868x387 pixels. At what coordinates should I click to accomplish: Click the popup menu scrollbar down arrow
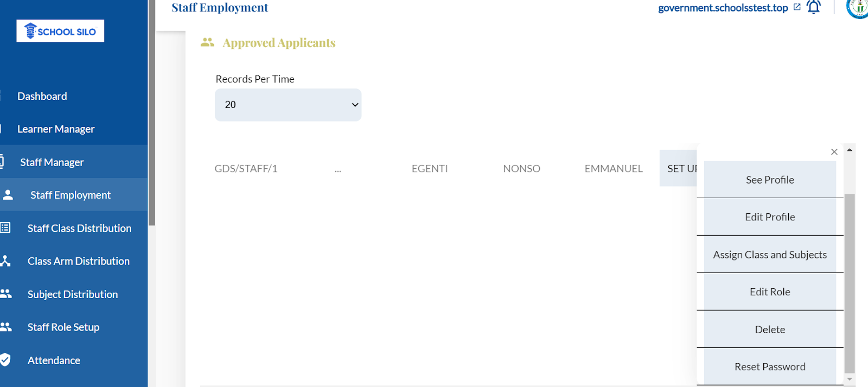click(x=850, y=379)
